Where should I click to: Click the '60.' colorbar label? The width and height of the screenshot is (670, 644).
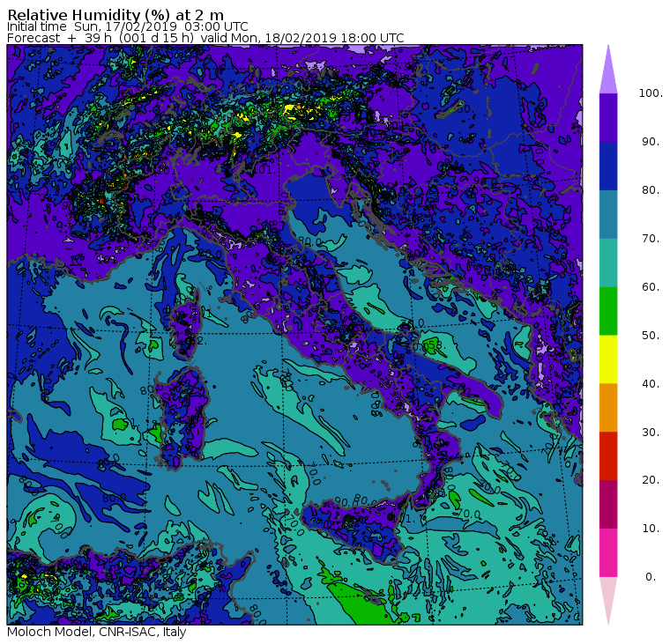click(651, 286)
